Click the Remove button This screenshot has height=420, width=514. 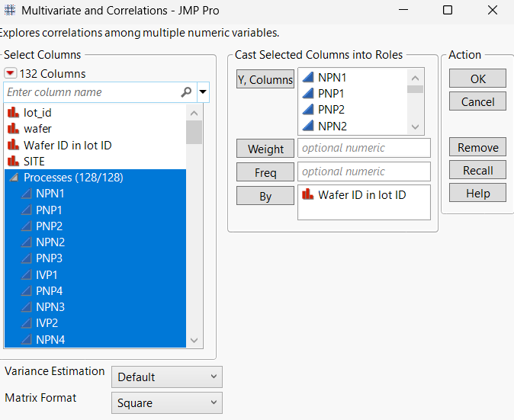point(477,148)
